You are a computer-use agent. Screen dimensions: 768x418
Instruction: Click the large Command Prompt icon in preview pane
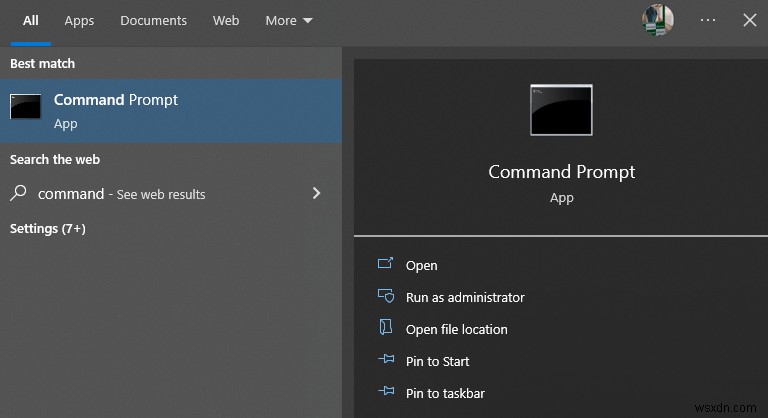click(x=561, y=110)
